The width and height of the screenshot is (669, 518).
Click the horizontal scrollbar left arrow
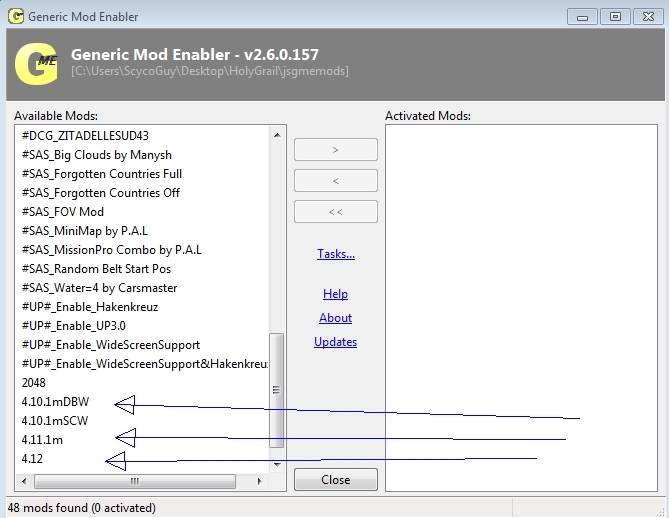tap(24, 481)
